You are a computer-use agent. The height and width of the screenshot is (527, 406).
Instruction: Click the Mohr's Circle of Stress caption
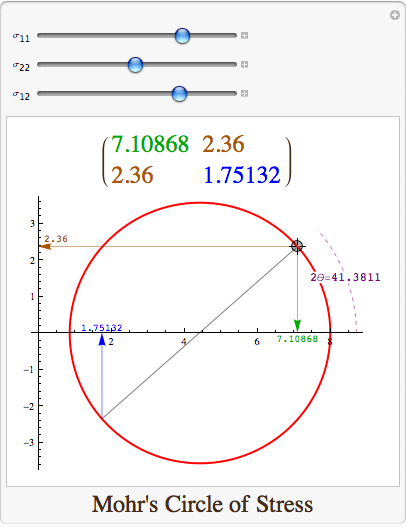[202, 504]
